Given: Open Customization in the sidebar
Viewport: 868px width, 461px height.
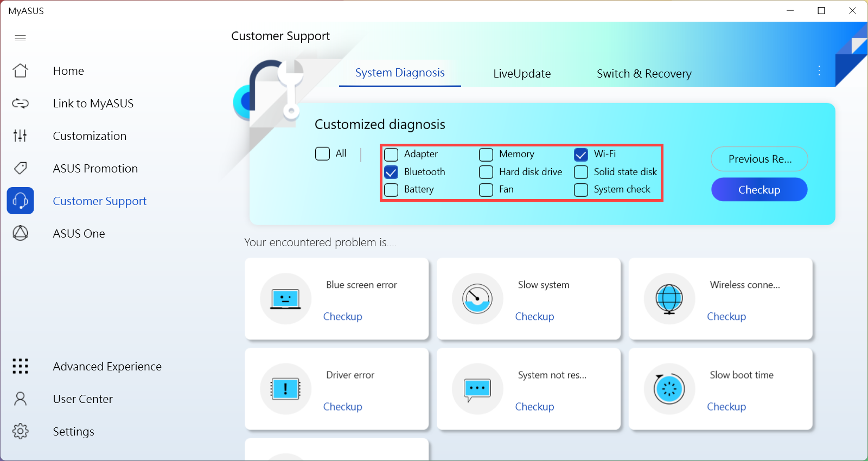Looking at the screenshot, I should click(x=90, y=136).
